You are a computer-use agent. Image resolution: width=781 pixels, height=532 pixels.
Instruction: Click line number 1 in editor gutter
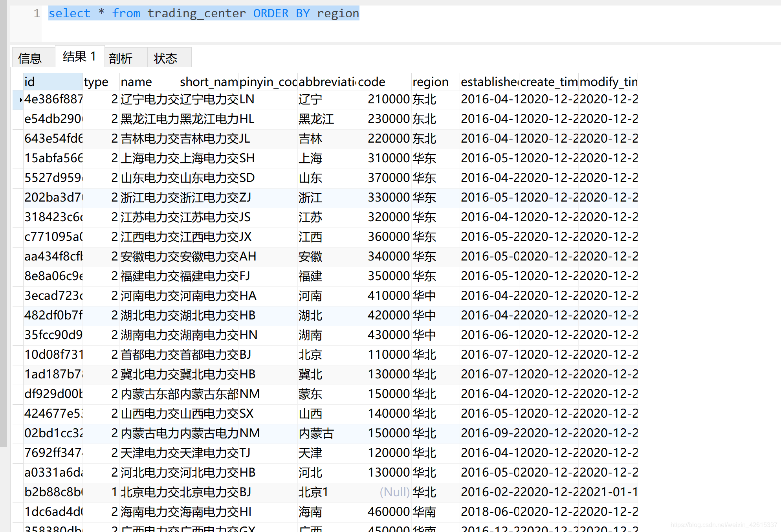[x=37, y=13]
